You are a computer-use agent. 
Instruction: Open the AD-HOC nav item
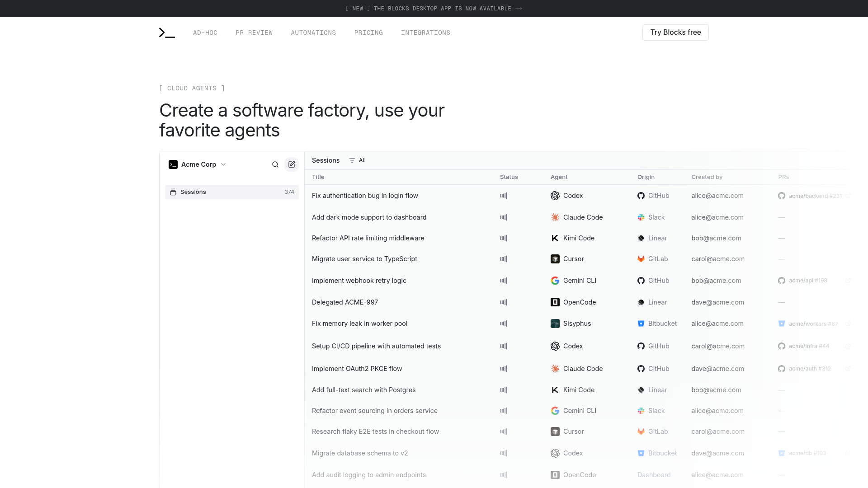(205, 33)
